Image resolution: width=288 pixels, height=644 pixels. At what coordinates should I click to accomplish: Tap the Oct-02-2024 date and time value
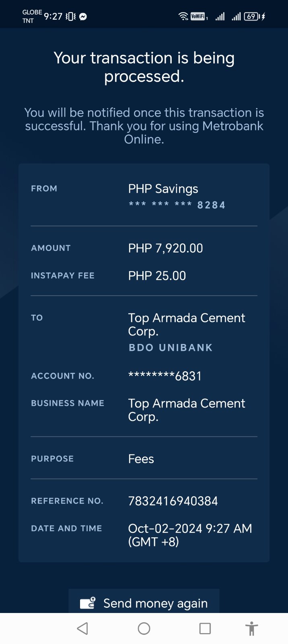pos(189,535)
